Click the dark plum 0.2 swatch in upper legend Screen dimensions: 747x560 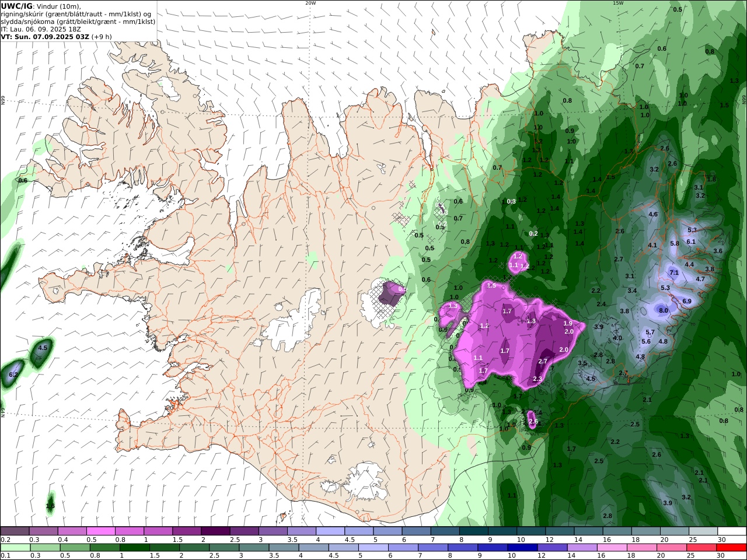coord(14,531)
